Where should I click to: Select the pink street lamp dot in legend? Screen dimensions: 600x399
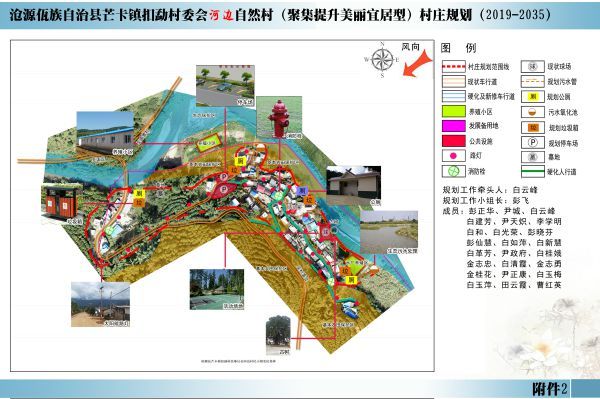(453, 156)
